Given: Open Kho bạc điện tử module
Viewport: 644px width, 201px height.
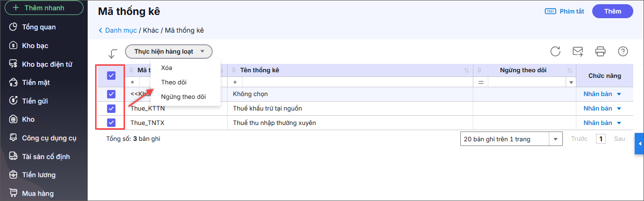Looking at the screenshot, I should click(47, 64).
